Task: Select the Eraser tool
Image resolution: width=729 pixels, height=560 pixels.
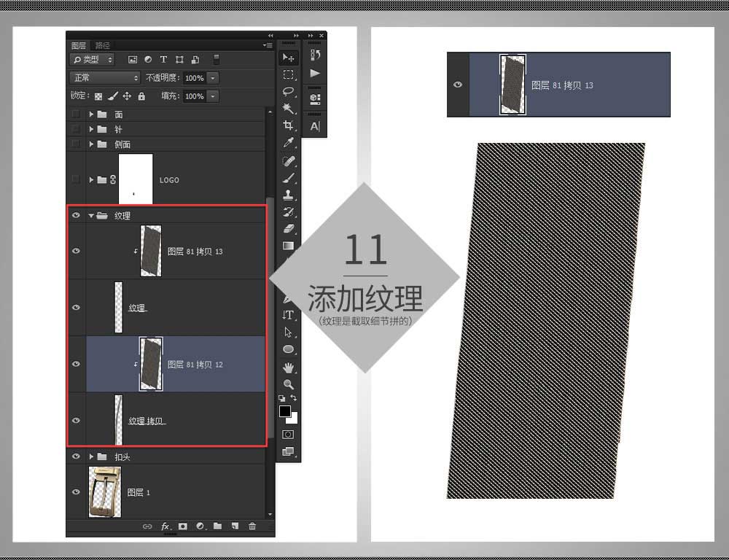Action: click(x=288, y=228)
